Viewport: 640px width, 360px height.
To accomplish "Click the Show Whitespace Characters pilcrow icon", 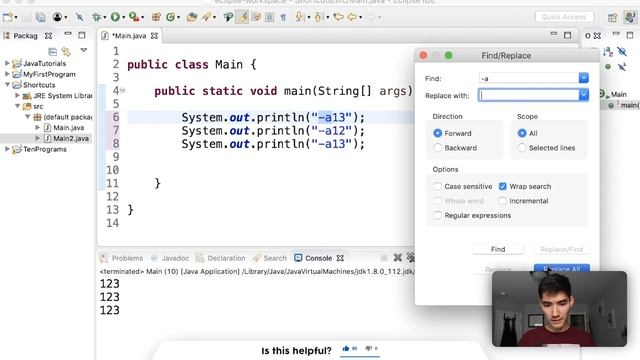I will [283, 17].
